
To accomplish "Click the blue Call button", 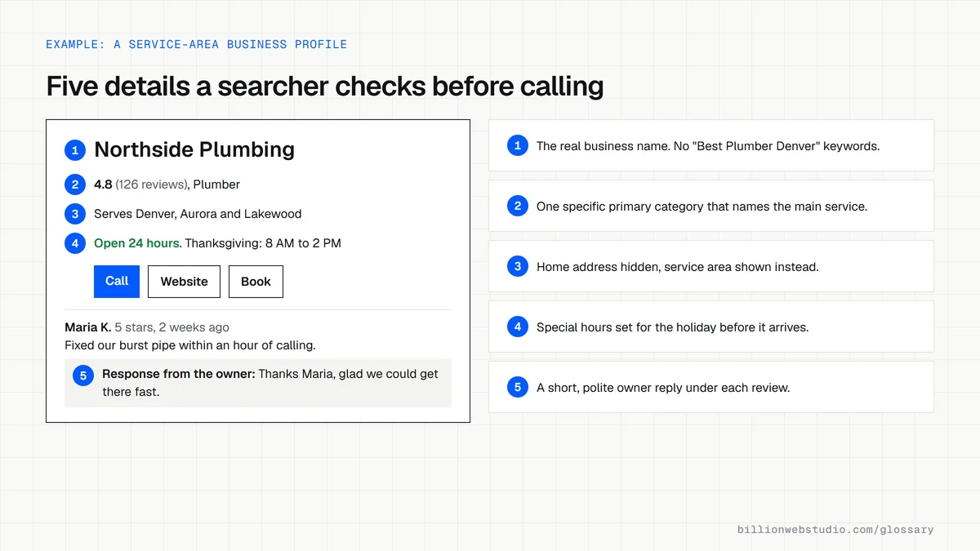I will coord(117,282).
